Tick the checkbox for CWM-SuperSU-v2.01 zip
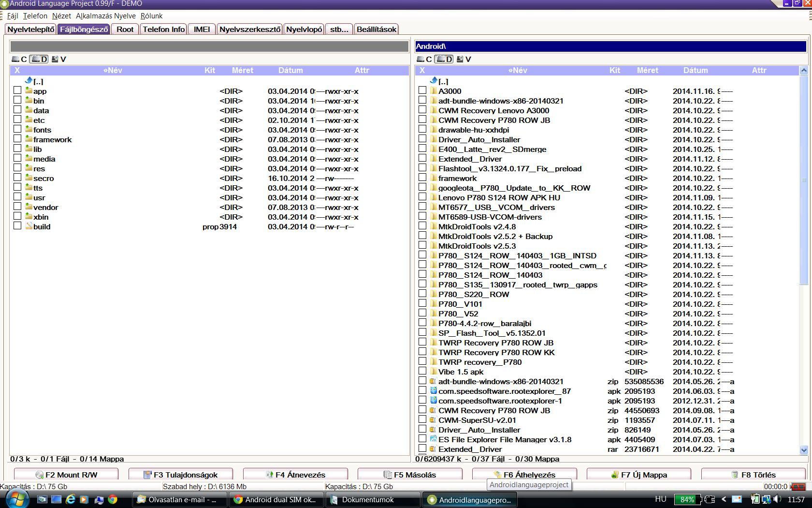Viewport: 812px width, 508px height. [x=422, y=419]
